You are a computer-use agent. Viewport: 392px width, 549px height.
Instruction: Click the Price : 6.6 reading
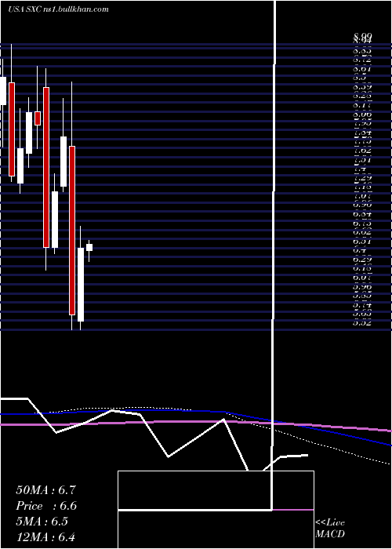pos(46,506)
